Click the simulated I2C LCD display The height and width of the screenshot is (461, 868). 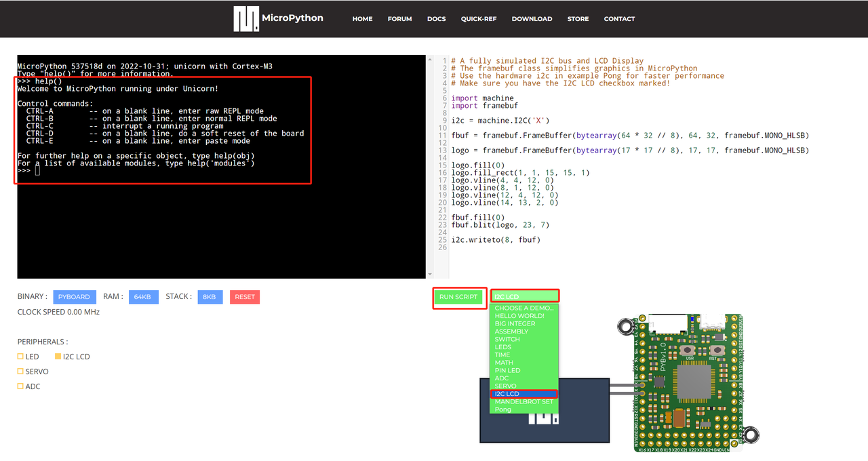click(545, 410)
